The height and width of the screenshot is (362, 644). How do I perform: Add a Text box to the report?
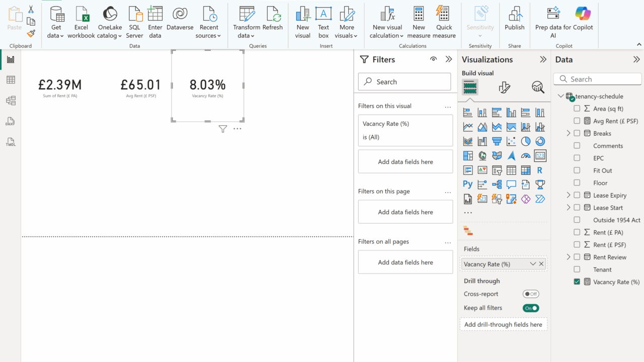pos(324,23)
